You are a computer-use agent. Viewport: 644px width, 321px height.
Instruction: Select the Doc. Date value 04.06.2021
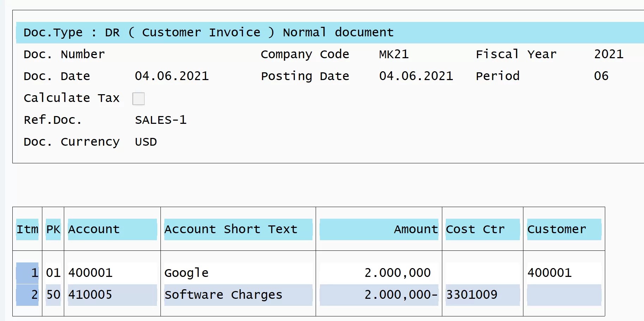[x=172, y=76]
